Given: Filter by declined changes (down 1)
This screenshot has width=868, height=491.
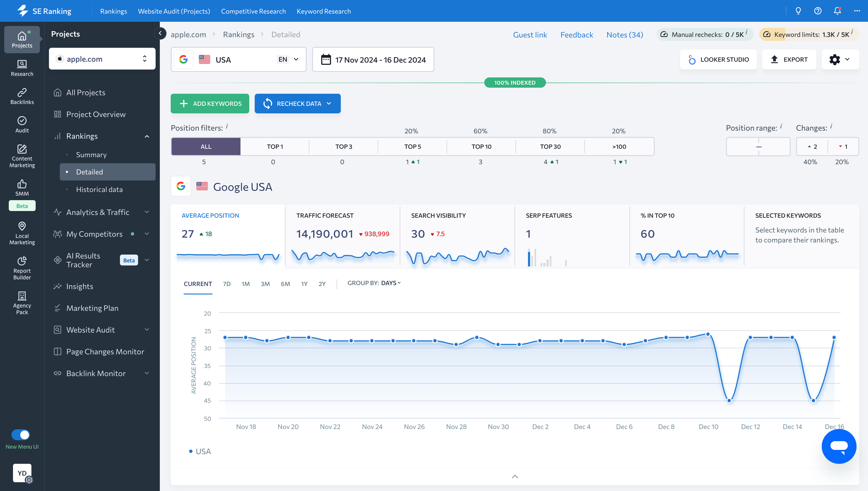Looking at the screenshot, I should coord(843,146).
